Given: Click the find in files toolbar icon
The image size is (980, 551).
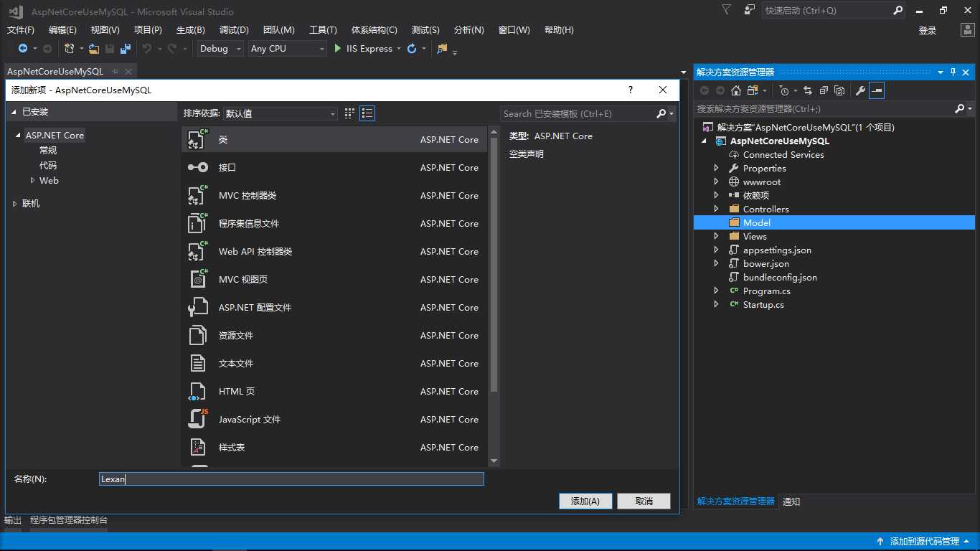Looking at the screenshot, I should pyautogui.click(x=442, y=48).
